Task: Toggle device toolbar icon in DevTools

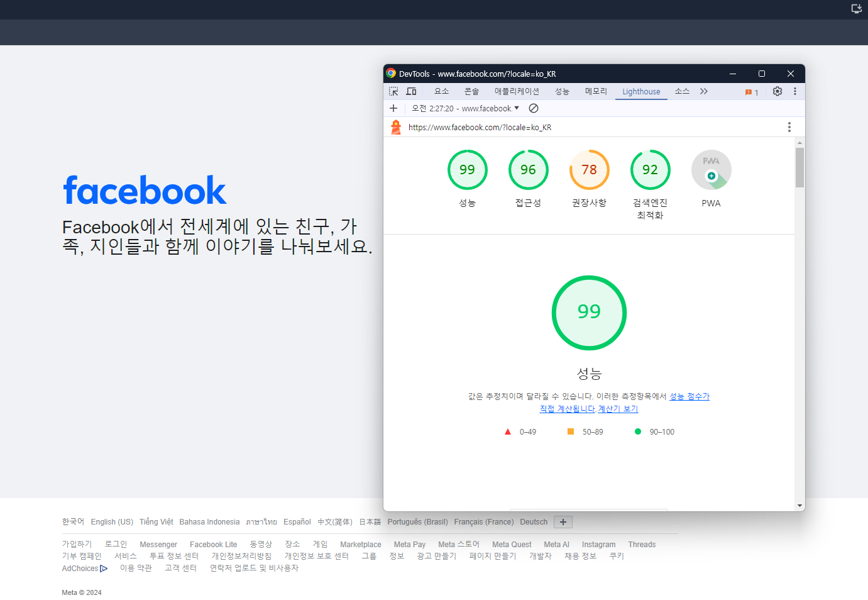Action: point(411,91)
